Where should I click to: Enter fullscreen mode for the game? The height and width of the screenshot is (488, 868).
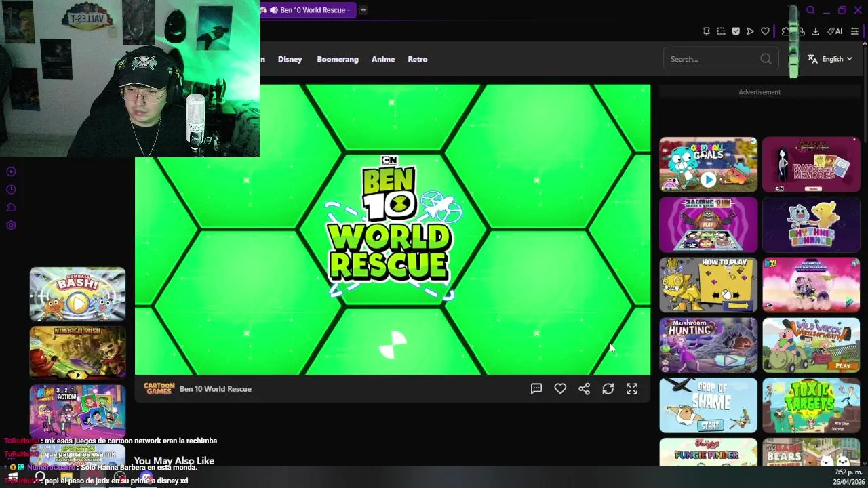click(x=632, y=389)
